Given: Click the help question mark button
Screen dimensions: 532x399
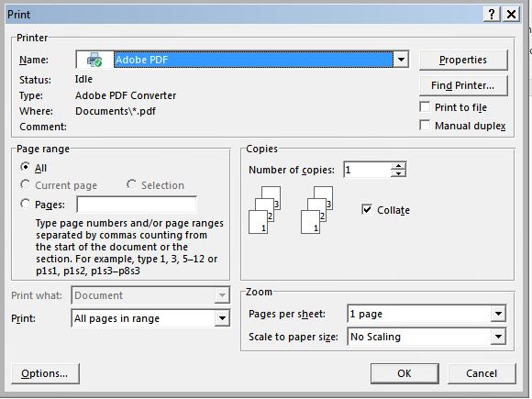Looking at the screenshot, I should (x=492, y=15).
